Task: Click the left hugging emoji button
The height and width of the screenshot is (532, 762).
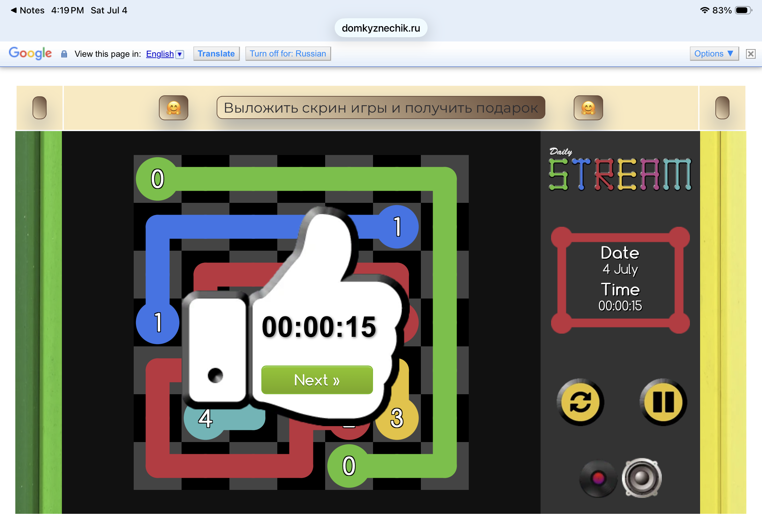Action: pos(174,108)
